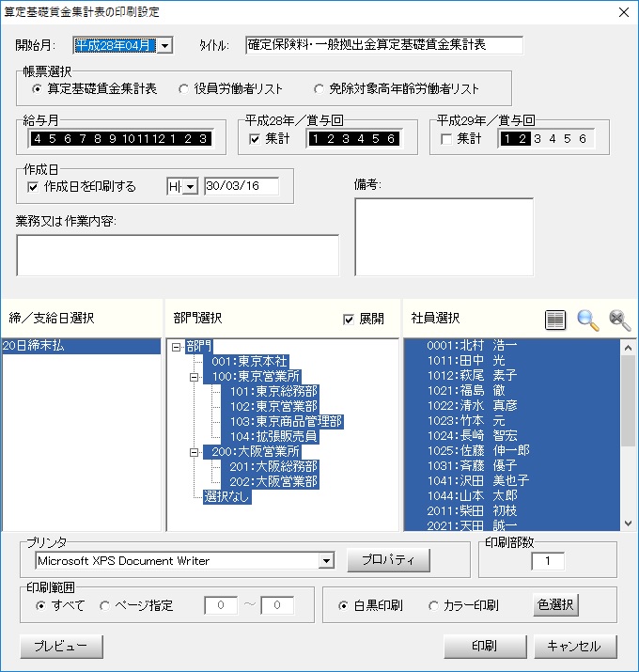The width and height of the screenshot is (639, 672).
Task: Click bonus number 3 in 平成29年 賞与回
Action: 538,139
